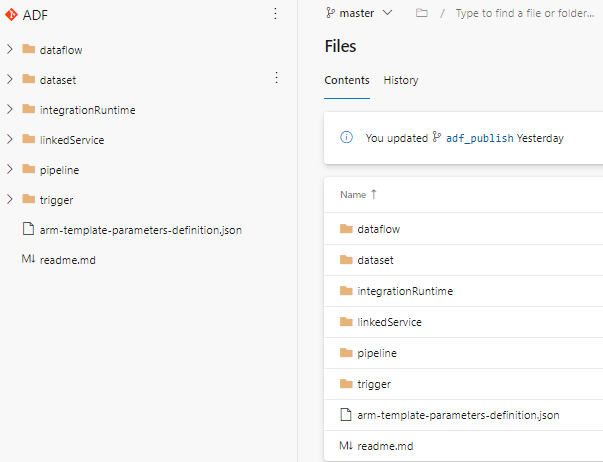603x462 pixels.
Task: Click the readme.md markdown icon in tree
Action: point(28,260)
